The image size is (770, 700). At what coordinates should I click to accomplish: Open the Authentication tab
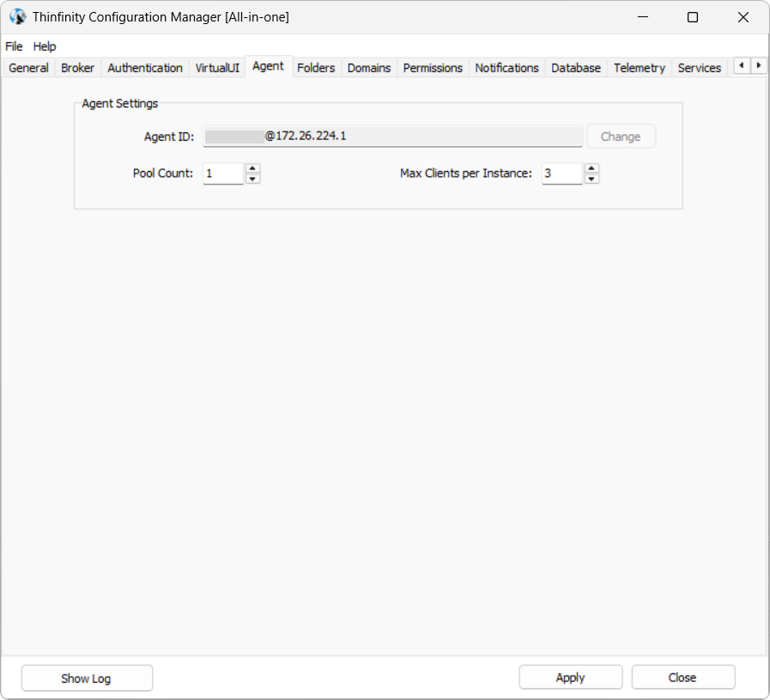pyautogui.click(x=145, y=68)
